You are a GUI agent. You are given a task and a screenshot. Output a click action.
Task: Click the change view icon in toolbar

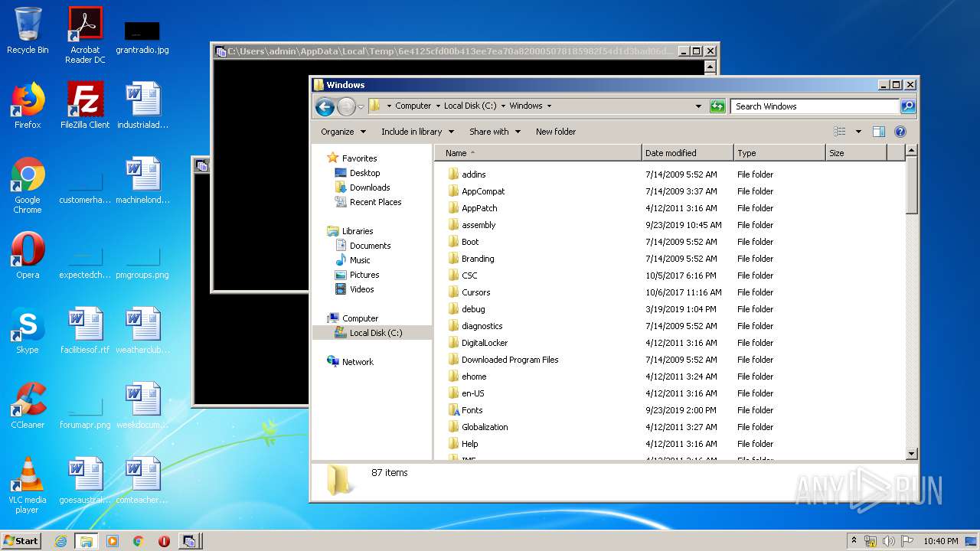(840, 132)
